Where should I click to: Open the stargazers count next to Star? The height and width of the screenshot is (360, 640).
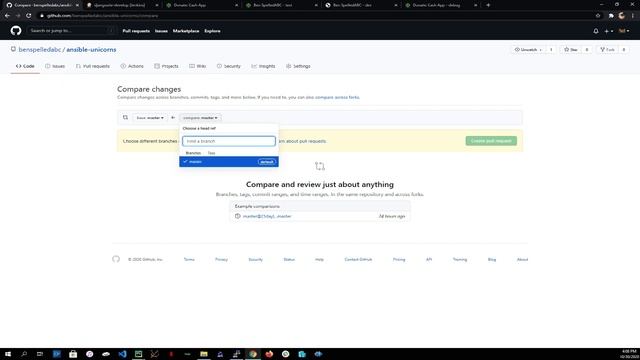point(587,49)
